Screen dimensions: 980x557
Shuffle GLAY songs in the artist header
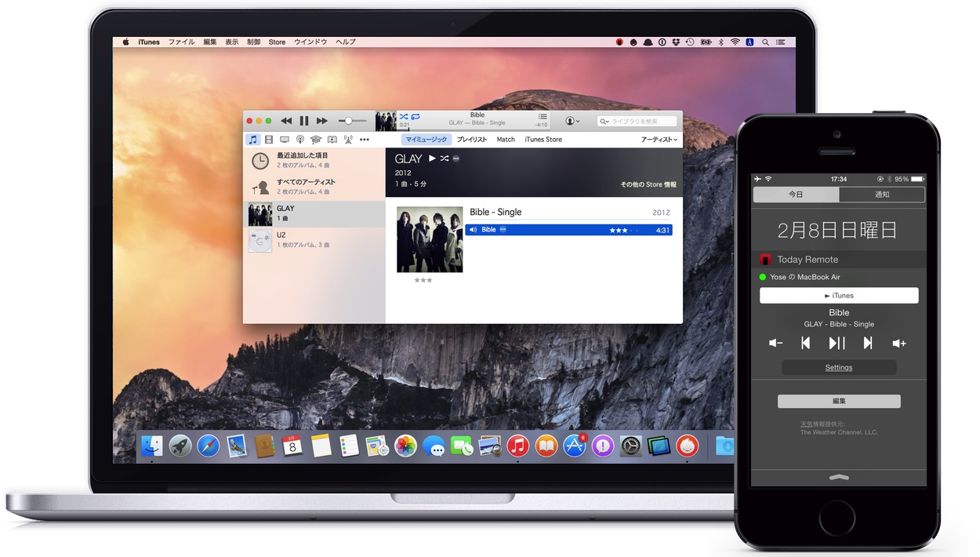(444, 158)
